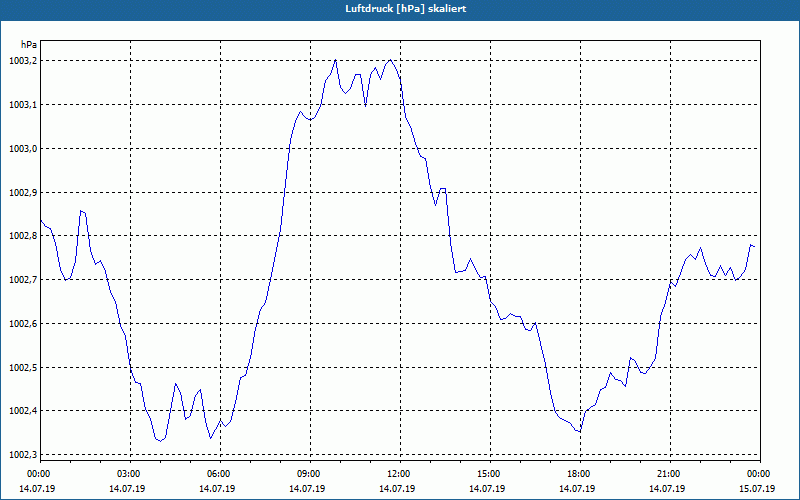Image resolution: width=800 pixels, height=500 pixels.
Task: Select the 14.07.19 date under 12:00
Action: click(x=397, y=488)
